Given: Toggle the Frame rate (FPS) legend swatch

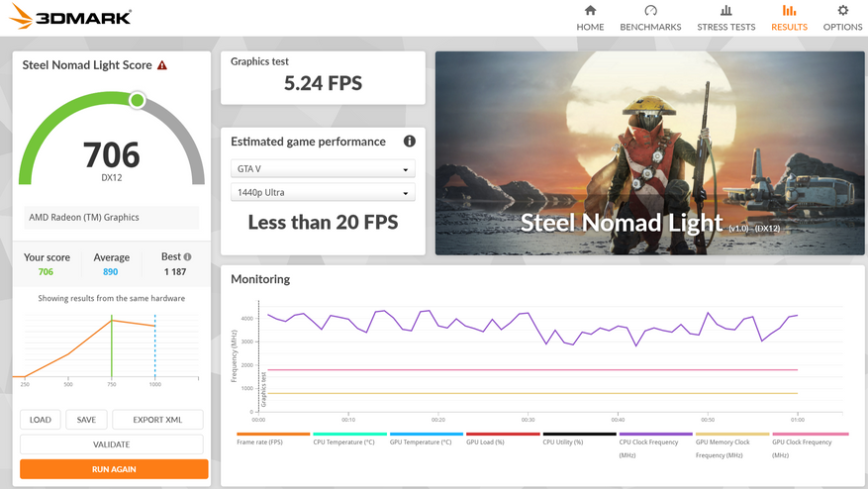Looking at the screenshot, I should [273, 435].
